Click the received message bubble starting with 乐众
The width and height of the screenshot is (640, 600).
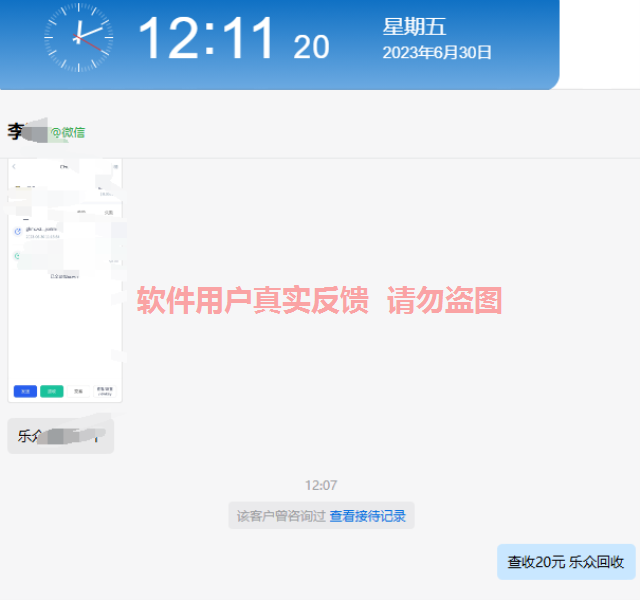point(60,436)
